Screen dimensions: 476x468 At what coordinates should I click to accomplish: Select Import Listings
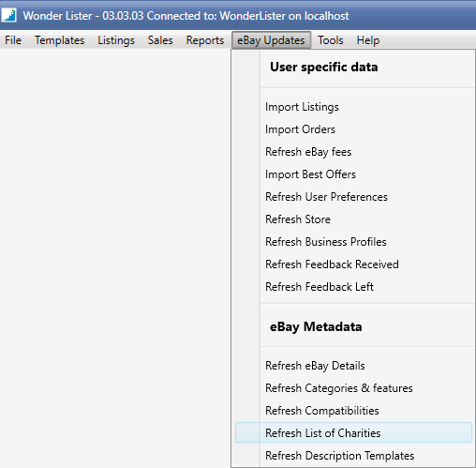pyautogui.click(x=353, y=107)
